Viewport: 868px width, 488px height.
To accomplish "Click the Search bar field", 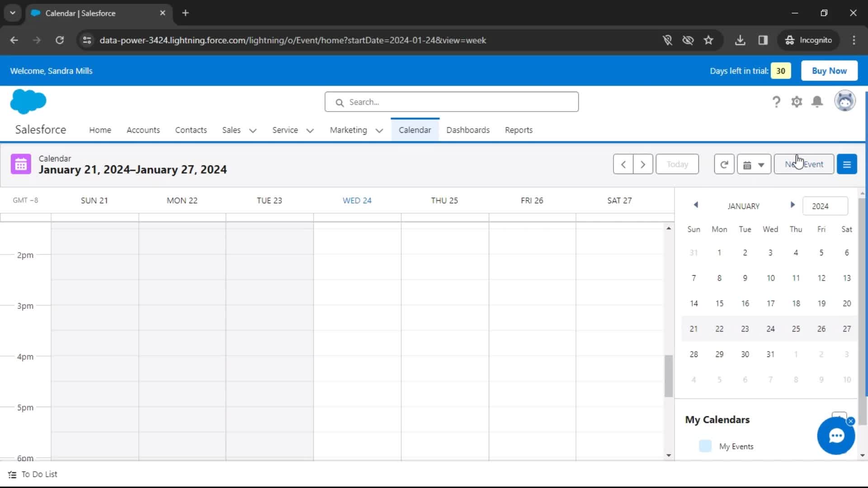I will [x=451, y=102].
